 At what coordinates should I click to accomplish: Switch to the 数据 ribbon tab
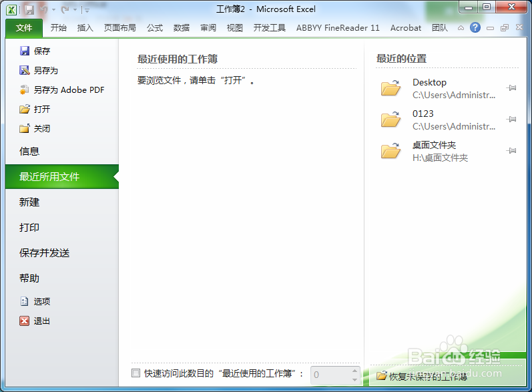click(182, 28)
